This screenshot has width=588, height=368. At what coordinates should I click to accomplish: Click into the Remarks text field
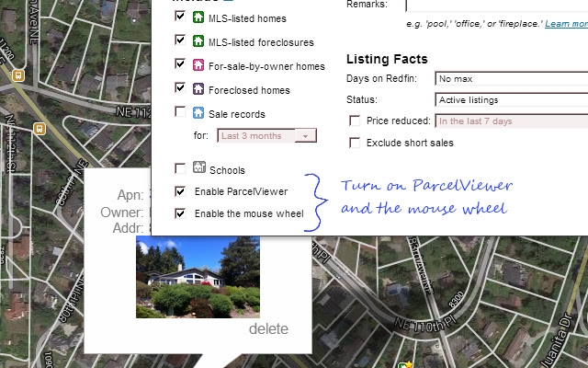pyautogui.click(x=497, y=6)
